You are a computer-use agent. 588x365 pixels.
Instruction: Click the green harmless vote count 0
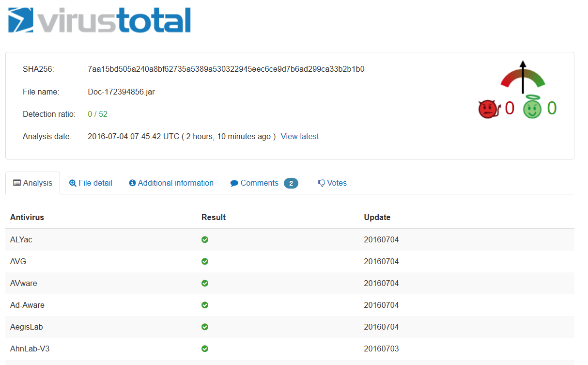(x=552, y=109)
